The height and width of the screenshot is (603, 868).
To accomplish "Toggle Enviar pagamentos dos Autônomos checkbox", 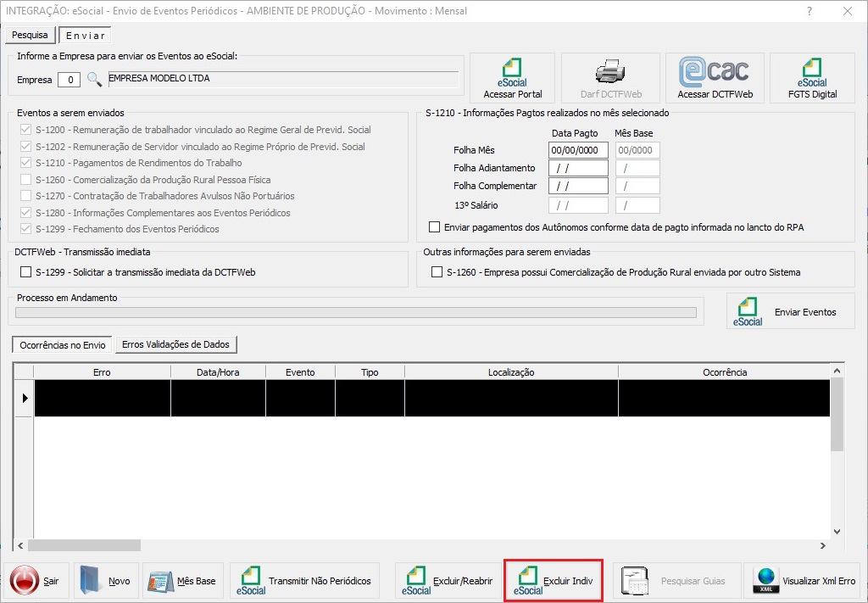I will 435,227.
